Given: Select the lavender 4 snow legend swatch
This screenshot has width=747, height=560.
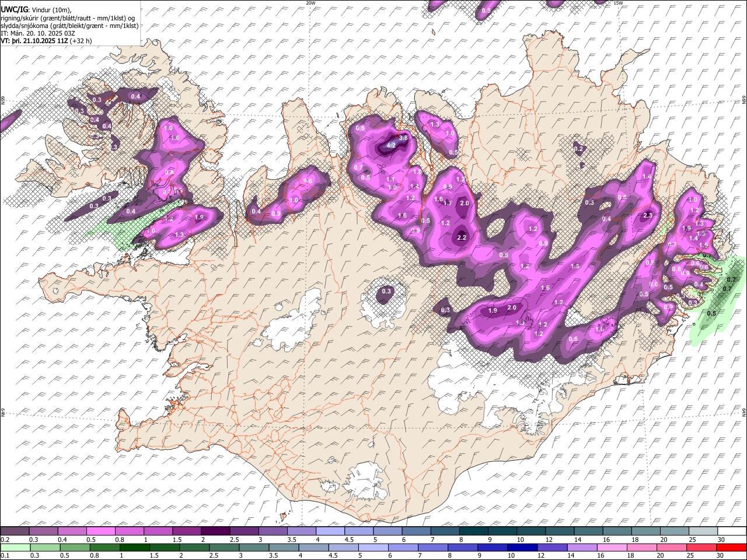Looking at the screenshot, I should (330, 531).
